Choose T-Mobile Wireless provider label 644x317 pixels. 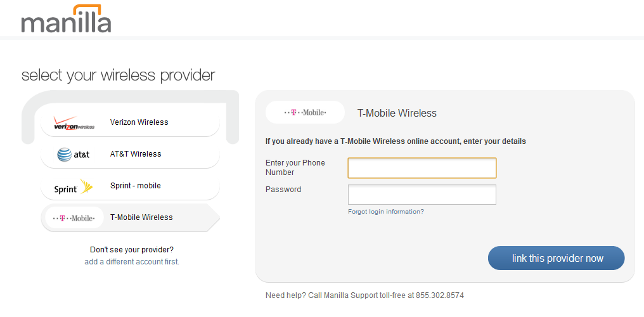tap(141, 217)
